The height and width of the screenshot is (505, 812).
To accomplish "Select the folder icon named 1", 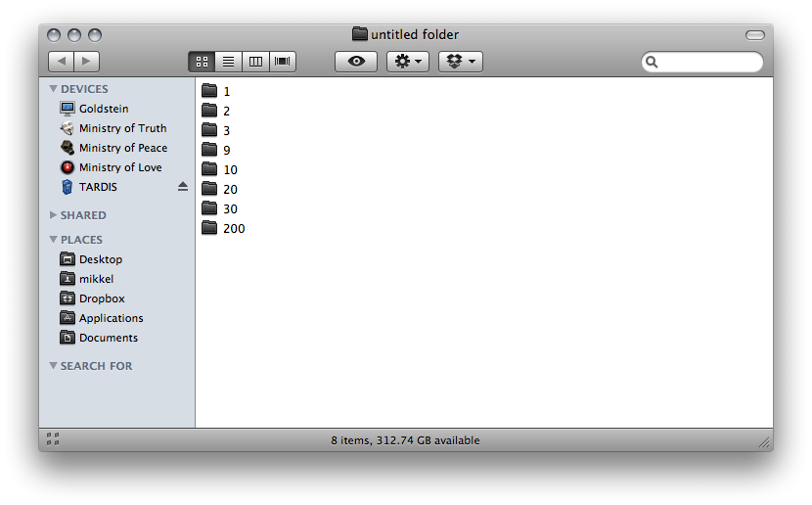I will (209, 91).
